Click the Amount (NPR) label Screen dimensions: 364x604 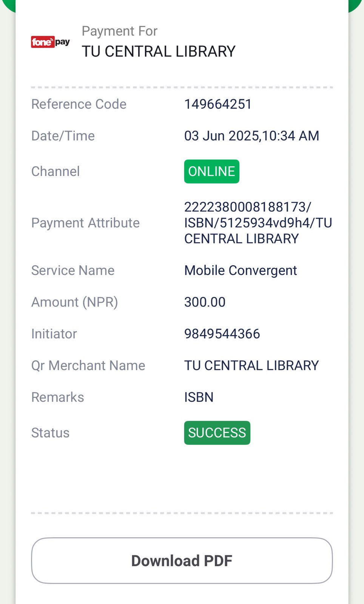click(74, 302)
